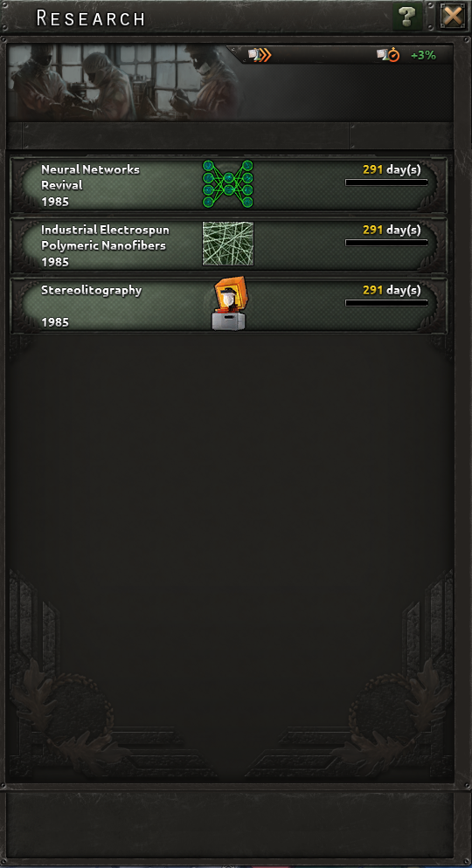The width and height of the screenshot is (472, 868).
Task: Click the research time stopwatch icon
Action: pos(388,55)
